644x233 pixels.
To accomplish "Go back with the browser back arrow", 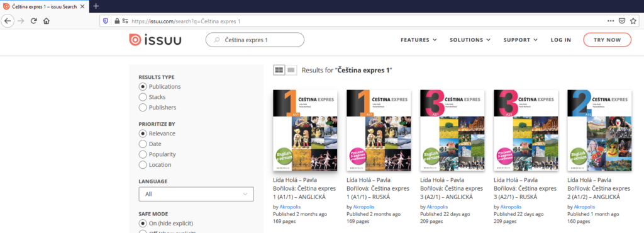I will pos(8,21).
